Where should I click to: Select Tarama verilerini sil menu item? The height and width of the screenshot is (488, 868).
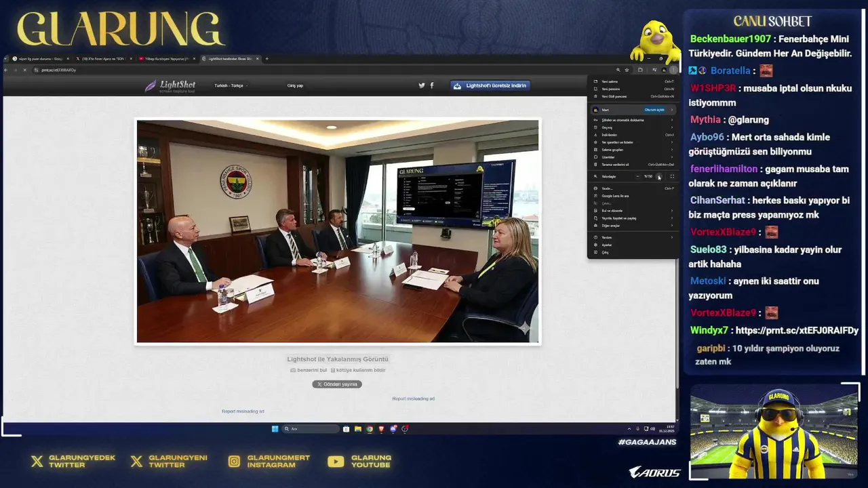click(x=633, y=165)
